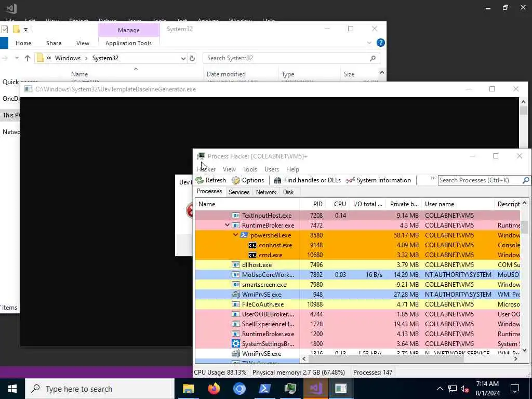The image size is (532, 399).
Task: Click the Search System32 field
Action: tap(291, 58)
